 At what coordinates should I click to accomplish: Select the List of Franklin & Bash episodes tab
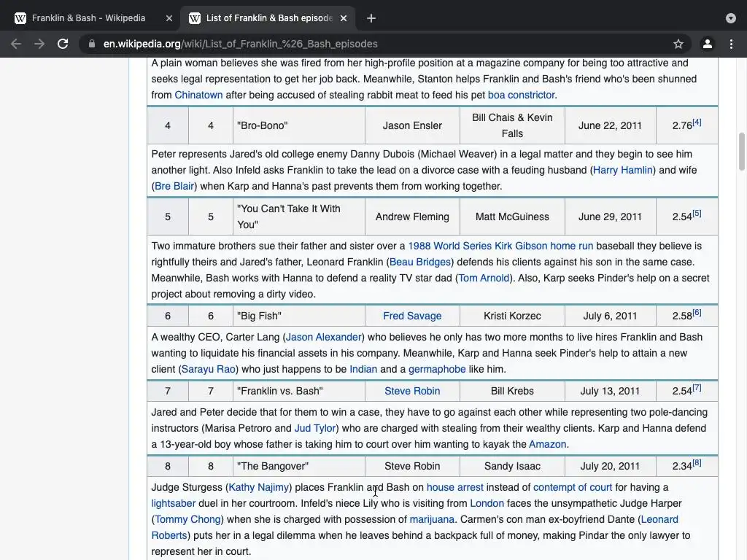click(x=268, y=18)
